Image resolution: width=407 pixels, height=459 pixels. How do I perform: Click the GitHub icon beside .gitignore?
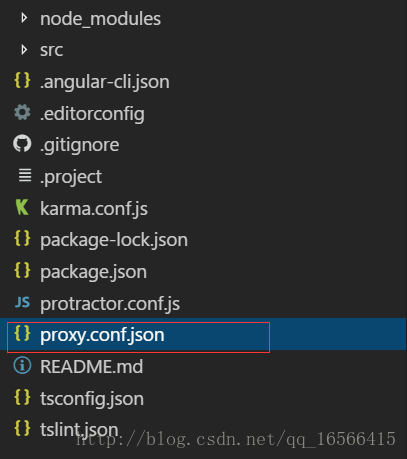point(22,144)
